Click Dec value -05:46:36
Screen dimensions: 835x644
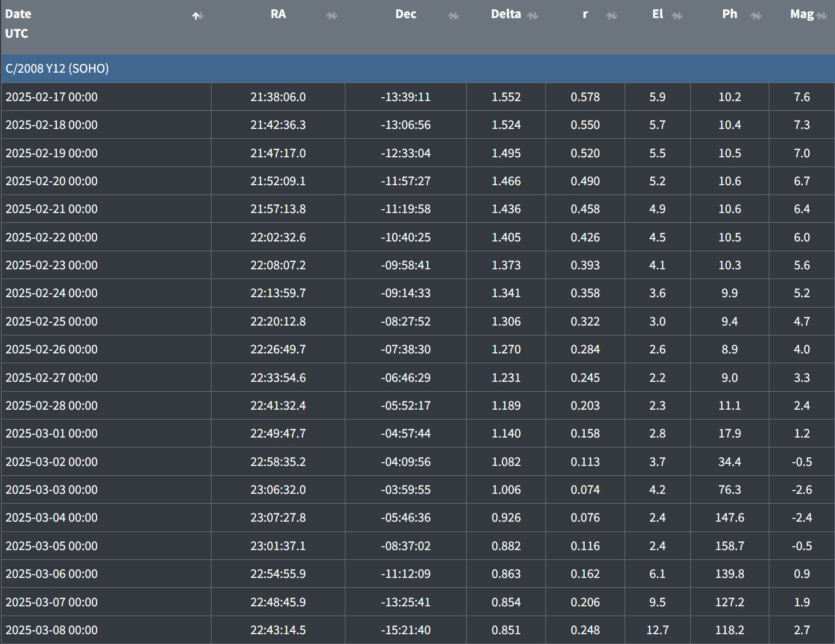click(405, 517)
